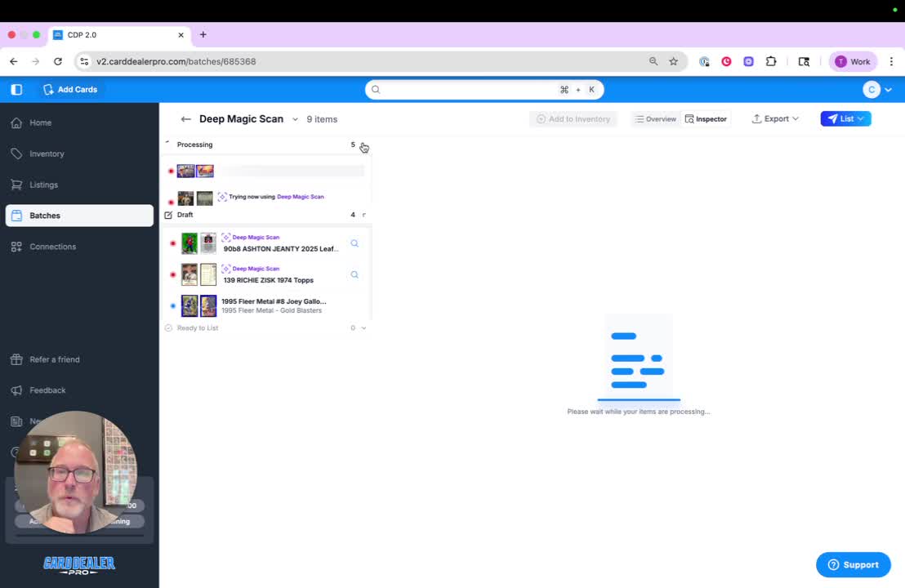Open the Export dropdown
The height and width of the screenshot is (588, 905).
(775, 119)
